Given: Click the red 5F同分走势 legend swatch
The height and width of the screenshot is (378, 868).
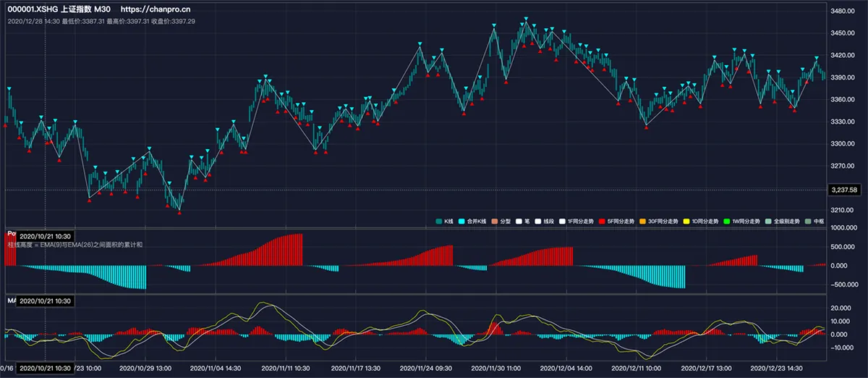Looking at the screenshot, I should pyautogui.click(x=602, y=221).
